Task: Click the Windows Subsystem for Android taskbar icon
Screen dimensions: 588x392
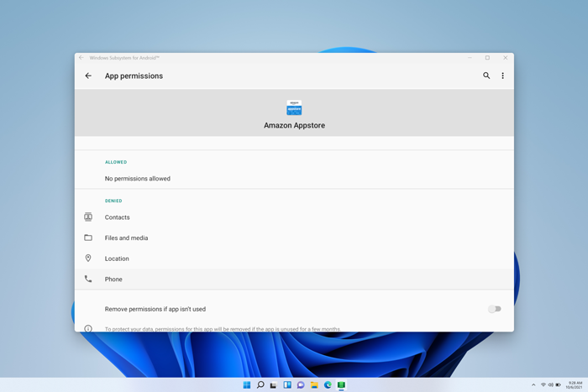Action: (x=341, y=385)
